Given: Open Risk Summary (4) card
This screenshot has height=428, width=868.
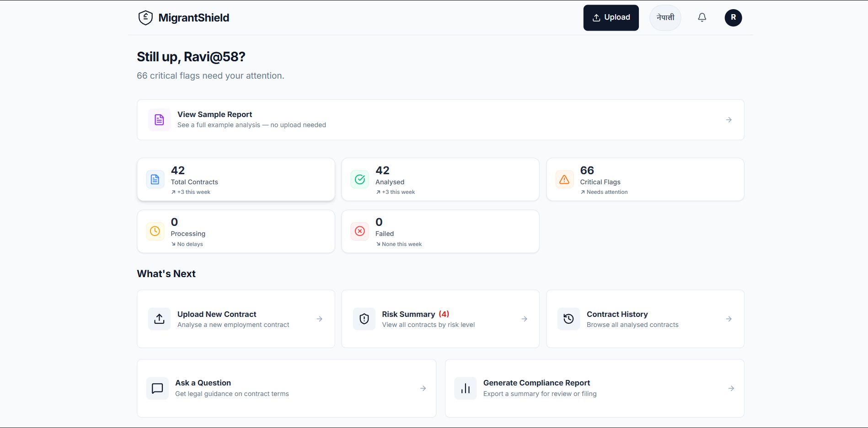Looking at the screenshot, I should [x=440, y=319].
